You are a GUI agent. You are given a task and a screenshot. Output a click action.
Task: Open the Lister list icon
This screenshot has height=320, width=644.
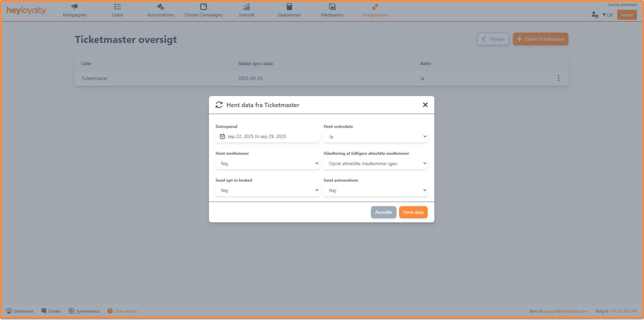coord(117,7)
